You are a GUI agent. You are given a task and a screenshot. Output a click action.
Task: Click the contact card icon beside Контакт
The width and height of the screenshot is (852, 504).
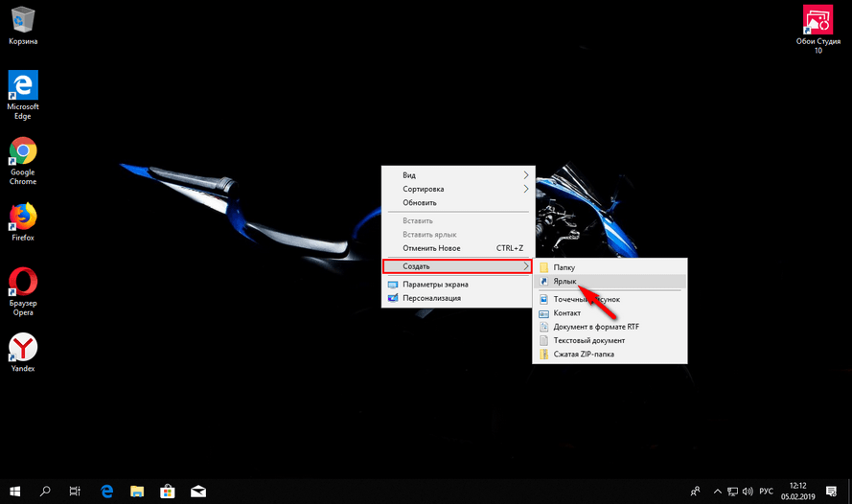click(x=544, y=313)
